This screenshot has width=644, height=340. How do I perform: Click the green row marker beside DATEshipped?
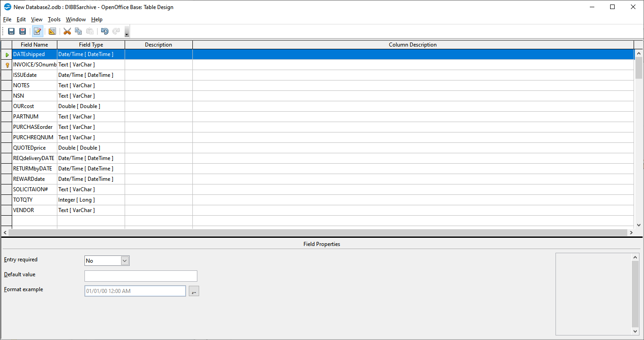click(x=7, y=54)
